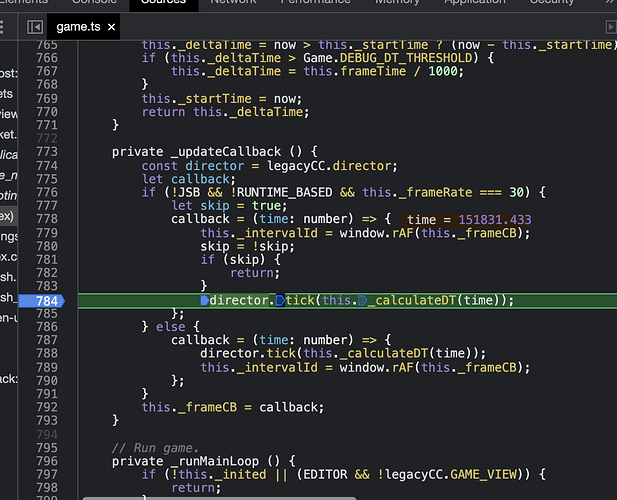Set a breakpoint on line number 797
617x500 pixels.
pyautogui.click(x=47, y=474)
